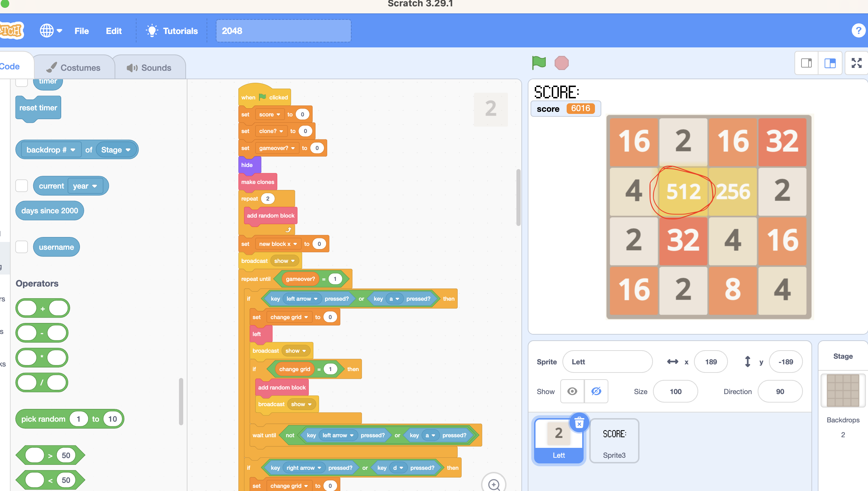
Task: Delete the Lett sprite with trash icon
Action: tap(579, 423)
